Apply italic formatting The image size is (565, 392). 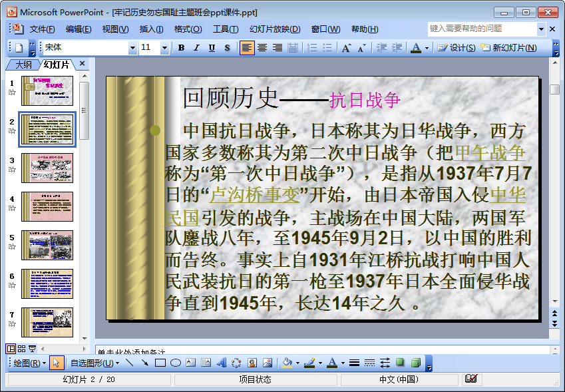pos(196,47)
